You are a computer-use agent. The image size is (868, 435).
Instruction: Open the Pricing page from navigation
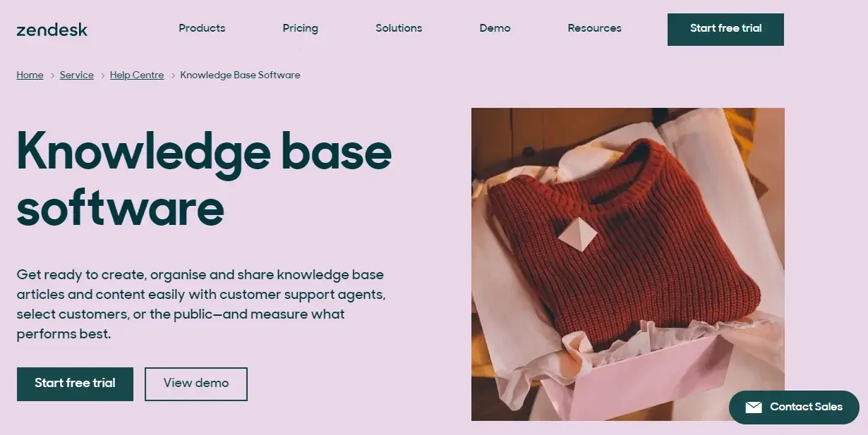pos(300,28)
